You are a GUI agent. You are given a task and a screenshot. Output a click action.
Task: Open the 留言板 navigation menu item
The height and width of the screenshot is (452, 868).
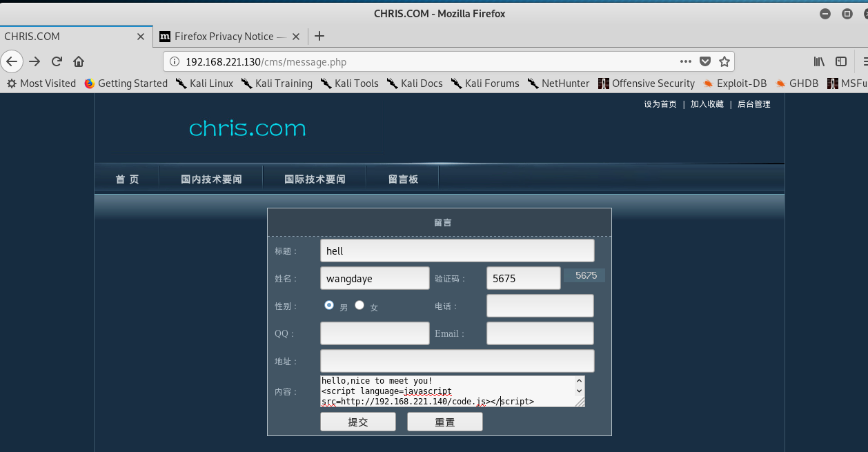(x=402, y=177)
